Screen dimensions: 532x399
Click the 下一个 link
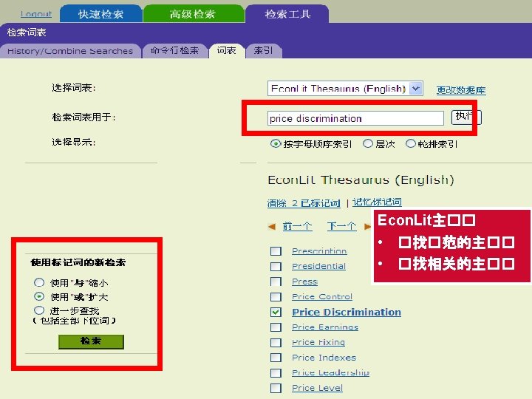click(341, 226)
